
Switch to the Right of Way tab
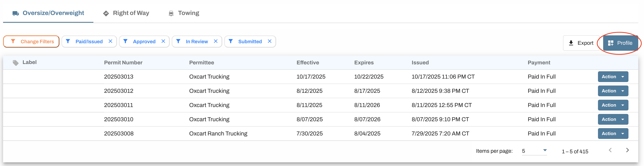click(126, 13)
